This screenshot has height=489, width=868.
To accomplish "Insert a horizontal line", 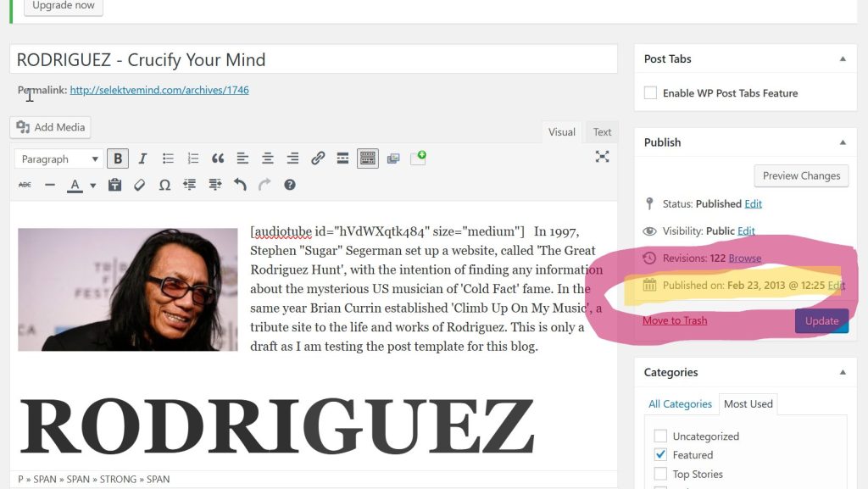I will point(50,185).
